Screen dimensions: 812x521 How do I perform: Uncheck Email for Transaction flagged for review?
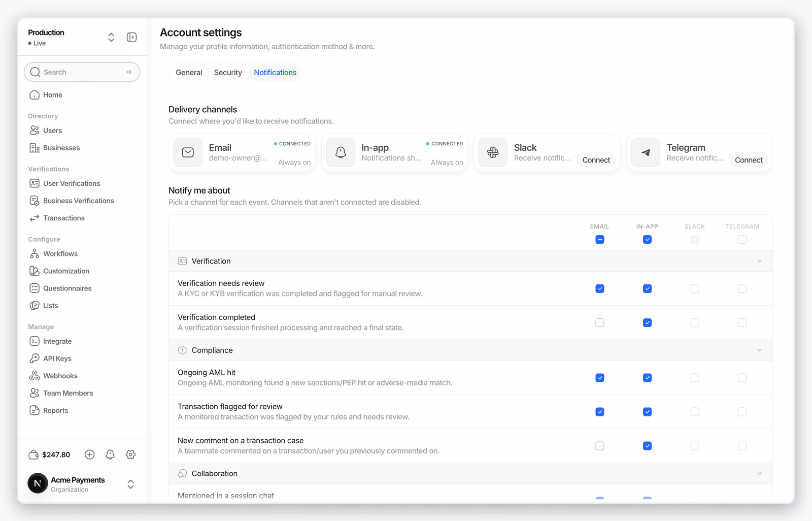[x=600, y=412]
